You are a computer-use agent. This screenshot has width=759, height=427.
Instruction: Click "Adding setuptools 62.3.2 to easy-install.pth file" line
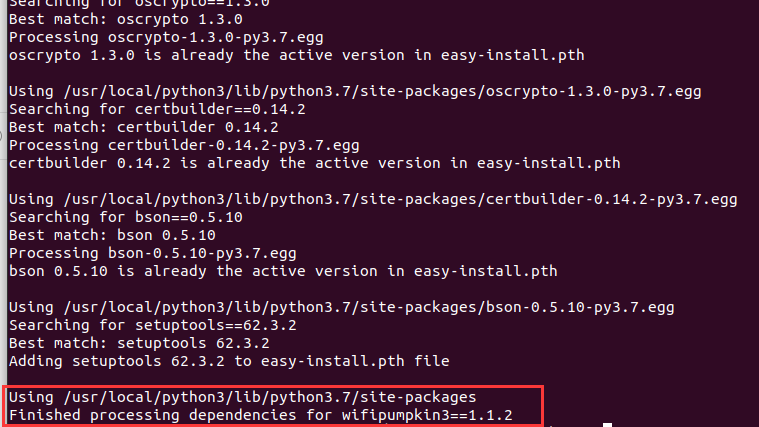click(229, 361)
